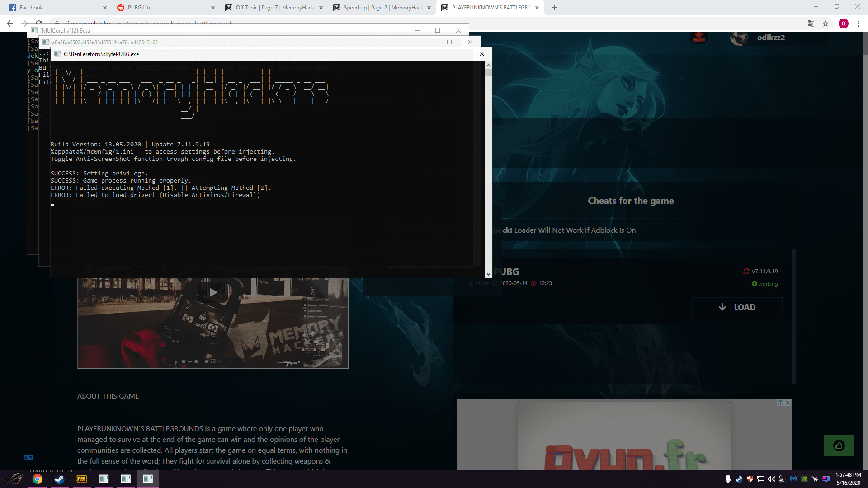
Task: Click the red download icon in site header
Action: (699, 37)
